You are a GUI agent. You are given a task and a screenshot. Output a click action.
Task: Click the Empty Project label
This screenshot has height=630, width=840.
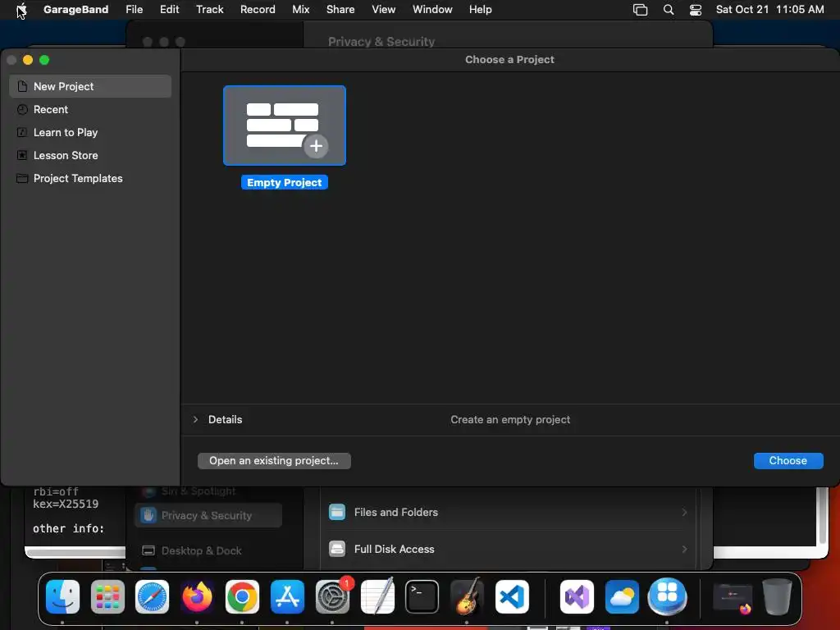tap(285, 183)
